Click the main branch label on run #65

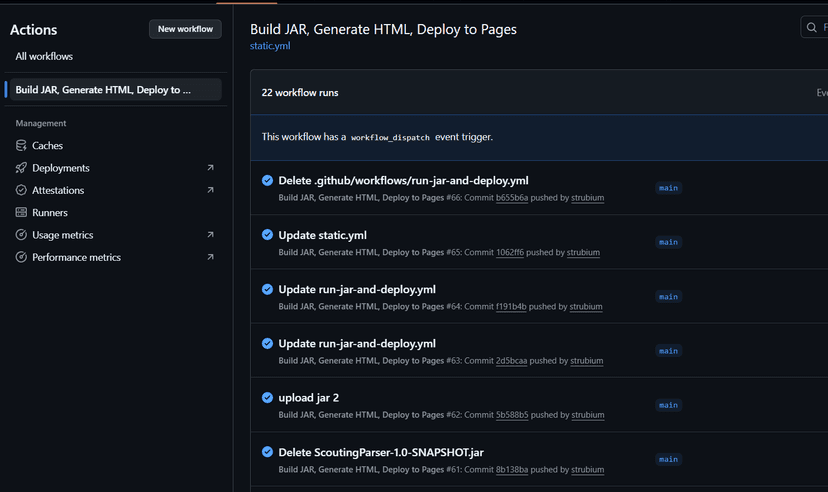668,242
